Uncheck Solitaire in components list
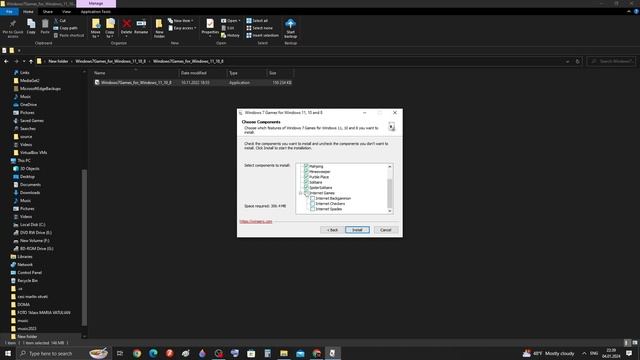 click(x=306, y=182)
